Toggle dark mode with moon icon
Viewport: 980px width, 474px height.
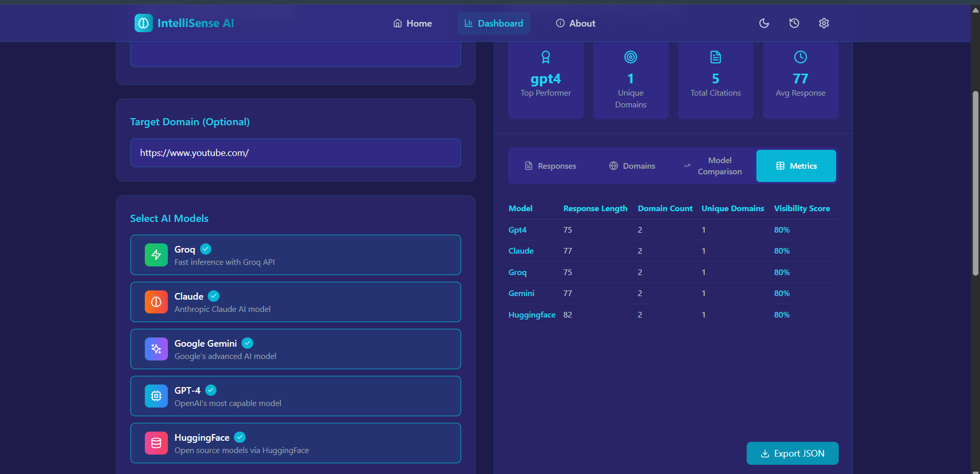point(764,23)
